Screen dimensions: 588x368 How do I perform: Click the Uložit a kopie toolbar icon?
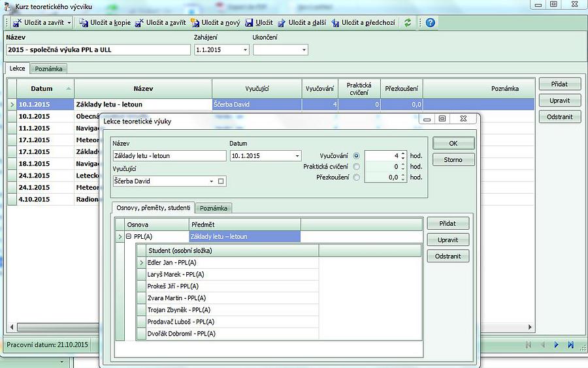[x=84, y=23]
